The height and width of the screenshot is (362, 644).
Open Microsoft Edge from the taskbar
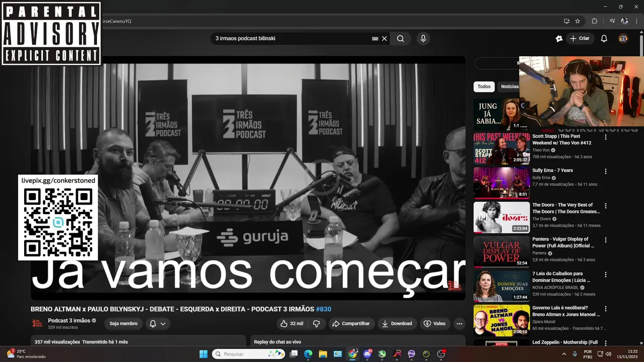[x=308, y=354]
